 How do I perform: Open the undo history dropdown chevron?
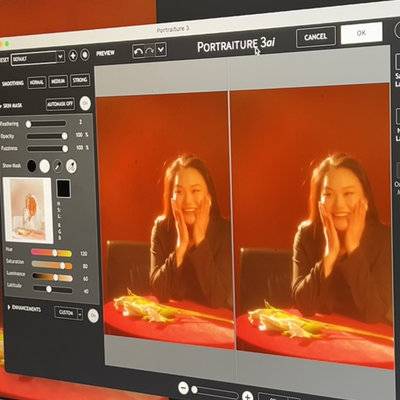[161, 50]
